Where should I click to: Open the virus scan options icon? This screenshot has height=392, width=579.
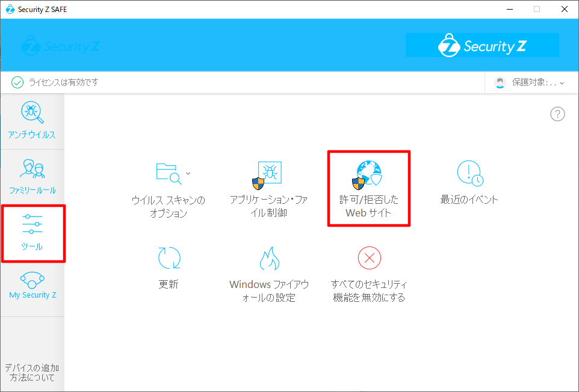168,173
